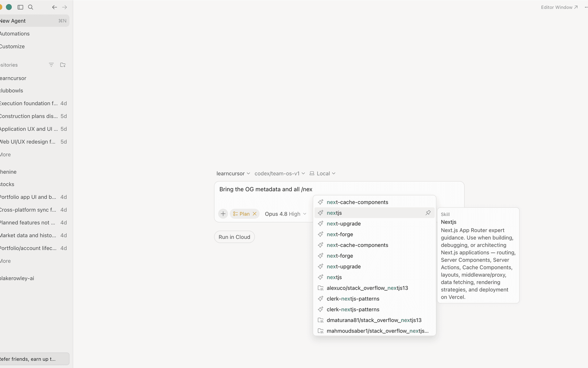The image size is (588, 368).
Task: Open Customize in sidebar
Action: pyautogui.click(x=35, y=46)
